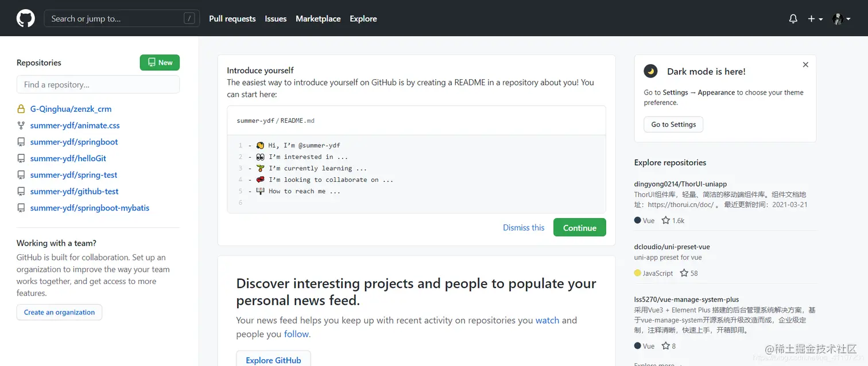Open the summer-ydf/github-test repository
This screenshot has height=366, width=868.
click(x=75, y=192)
